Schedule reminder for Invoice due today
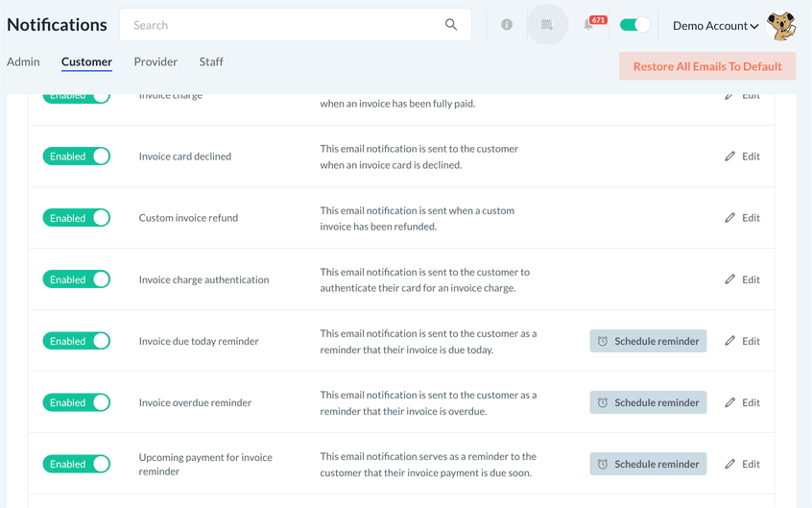812x508 pixels. (648, 341)
